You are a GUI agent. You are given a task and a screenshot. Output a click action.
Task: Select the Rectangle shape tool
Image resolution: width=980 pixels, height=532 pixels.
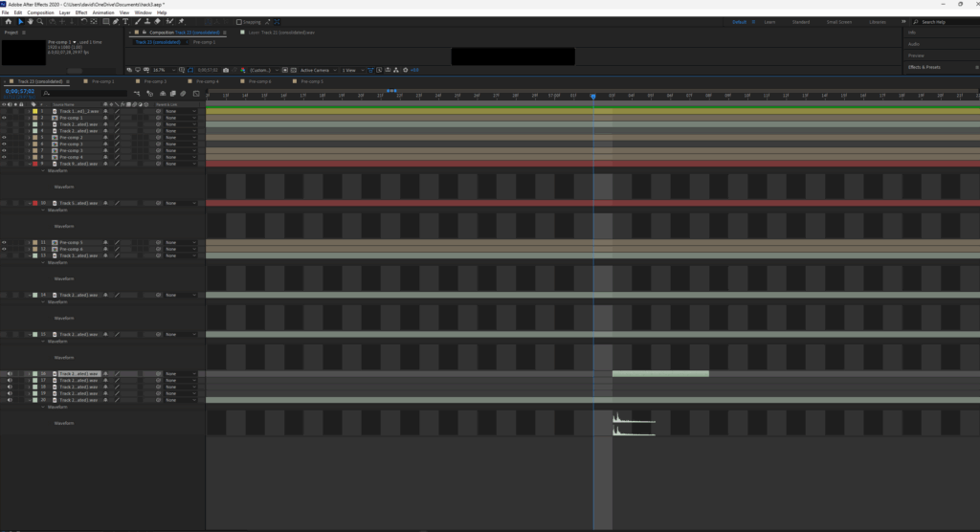click(105, 21)
